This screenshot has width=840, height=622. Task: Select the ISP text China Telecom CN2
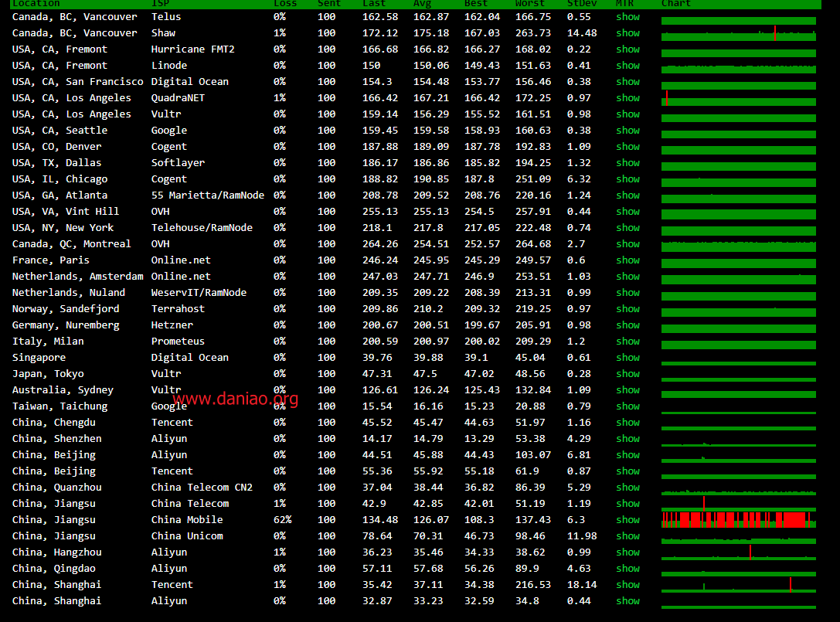click(x=202, y=487)
